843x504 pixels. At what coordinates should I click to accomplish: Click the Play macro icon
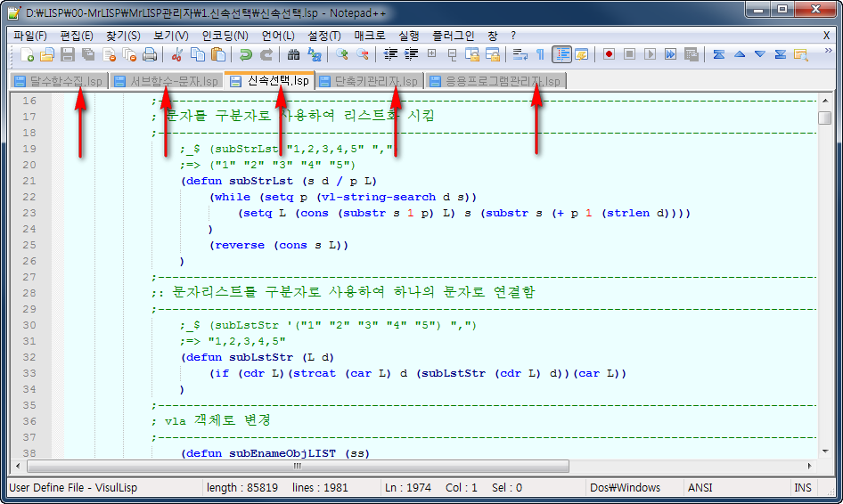[x=650, y=54]
